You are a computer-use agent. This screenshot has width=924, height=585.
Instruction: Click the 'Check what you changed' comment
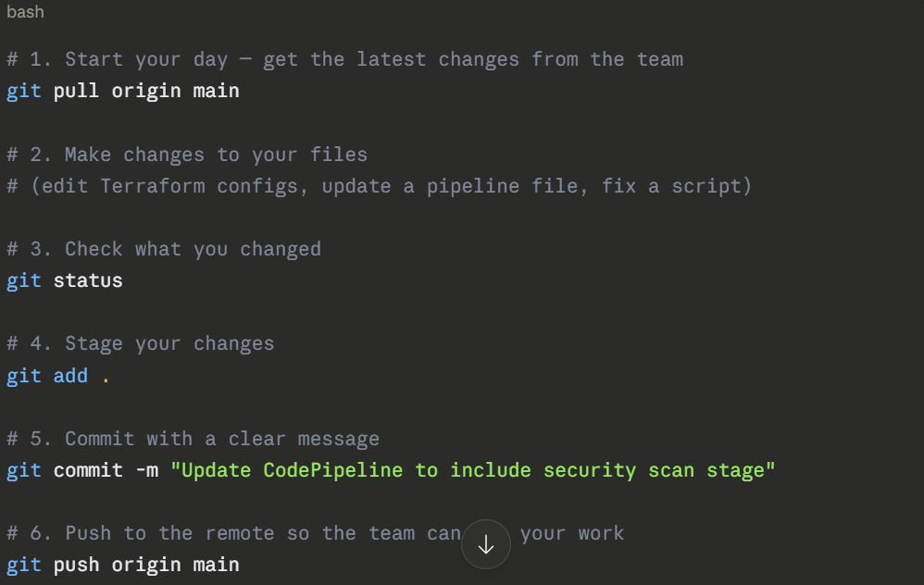coord(164,249)
